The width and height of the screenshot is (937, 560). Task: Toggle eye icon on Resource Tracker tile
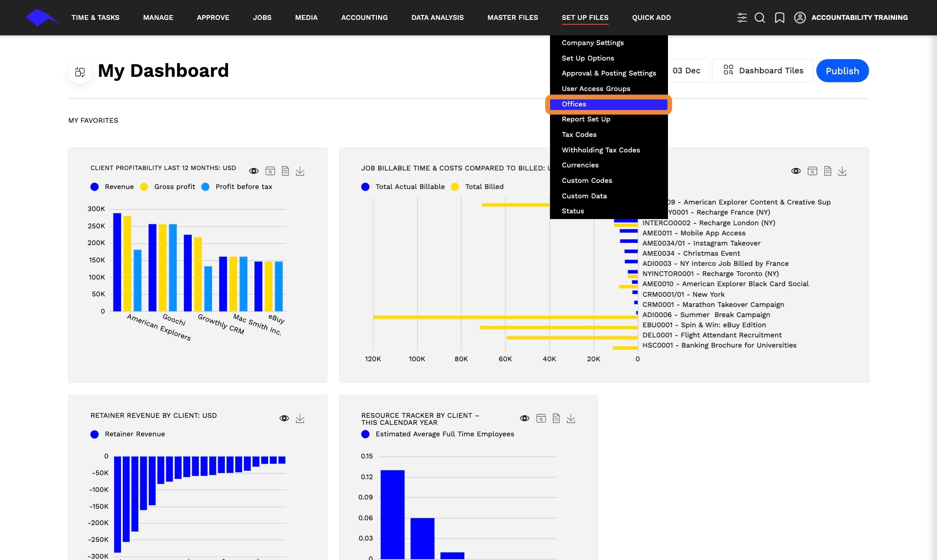(524, 418)
